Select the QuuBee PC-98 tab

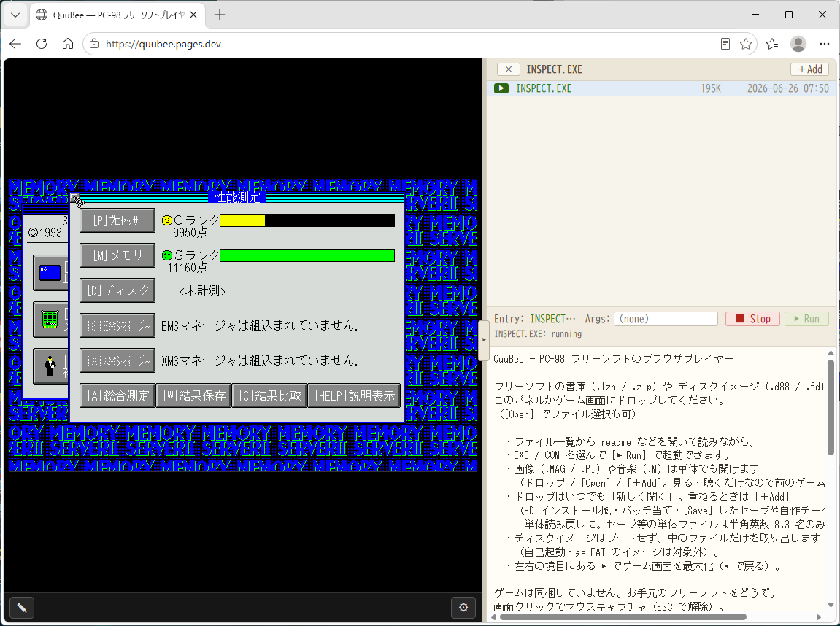pos(117,15)
